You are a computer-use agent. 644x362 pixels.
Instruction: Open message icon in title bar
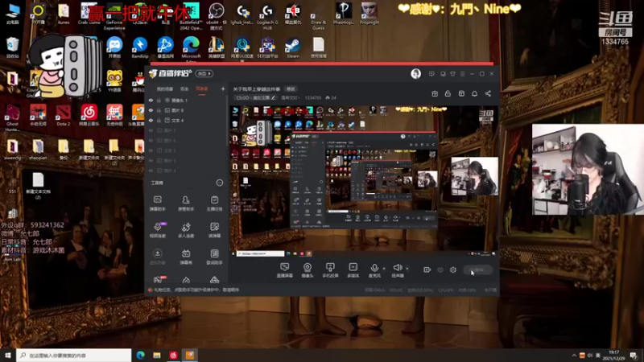(x=431, y=74)
